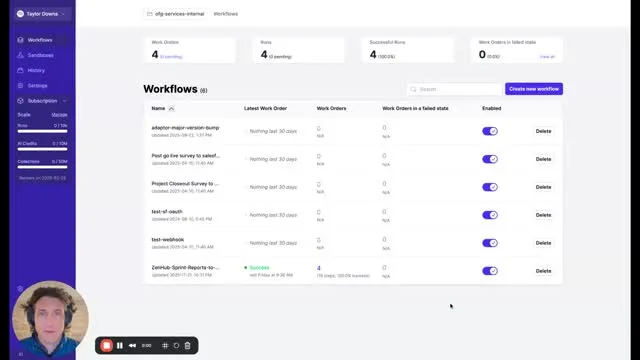This screenshot has width=640, height=360.
Task: Click the collapse icon at sidebar bottom
Action: click(21, 354)
